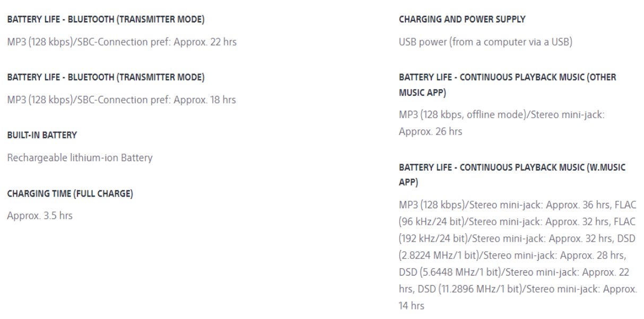Click the Continuous Playback Music (Other Music App) heading
The height and width of the screenshot is (319, 644).
point(508,85)
